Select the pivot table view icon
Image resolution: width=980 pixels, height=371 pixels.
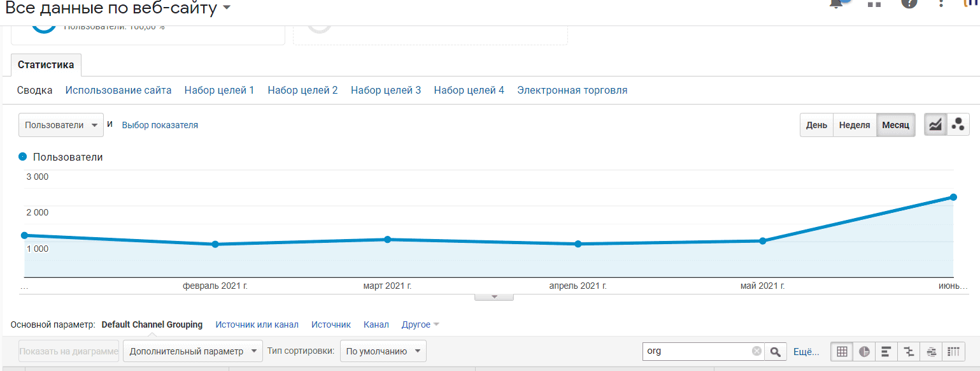point(953,351)
